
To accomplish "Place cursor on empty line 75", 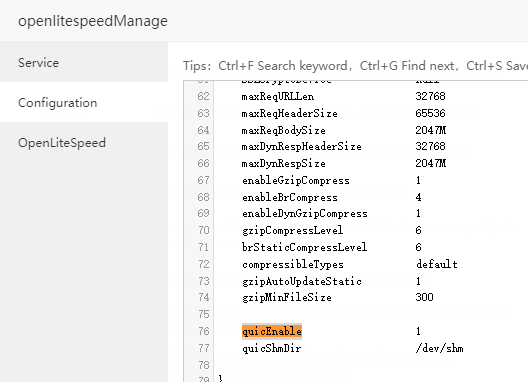I will pyautogui.click(x=370, y=315).
